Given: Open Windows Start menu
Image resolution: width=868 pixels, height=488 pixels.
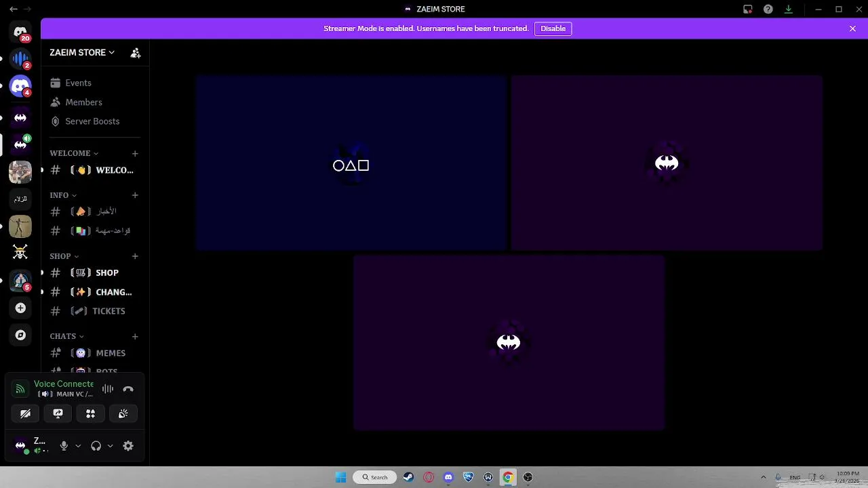Looking at the screenshot, I should 340,477.
